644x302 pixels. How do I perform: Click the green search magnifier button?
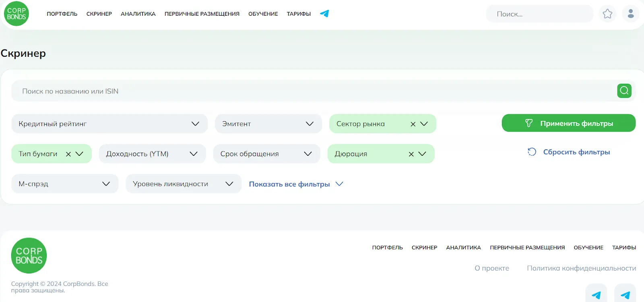624,91
